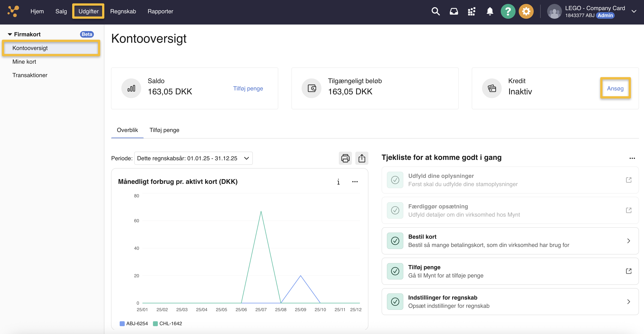644x334 pixels.
Task: Click the share export icon
Action: (362, 158)
